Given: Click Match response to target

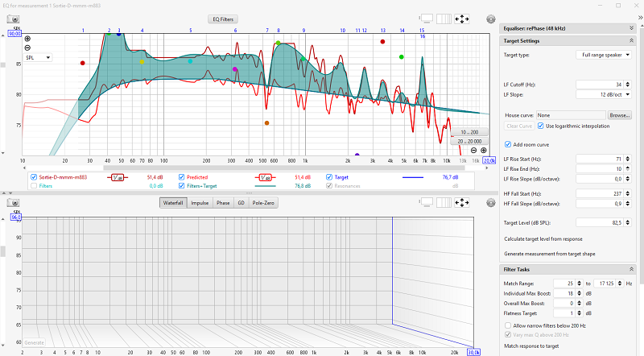Looking at the screenshot, I should (x=531, y=346).
